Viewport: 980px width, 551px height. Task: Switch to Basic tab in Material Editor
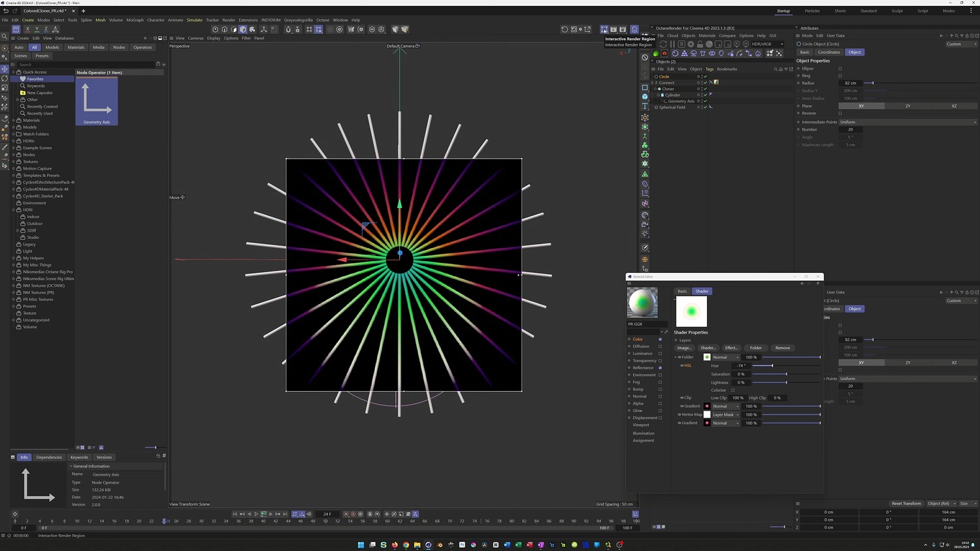tap(682, 291)
